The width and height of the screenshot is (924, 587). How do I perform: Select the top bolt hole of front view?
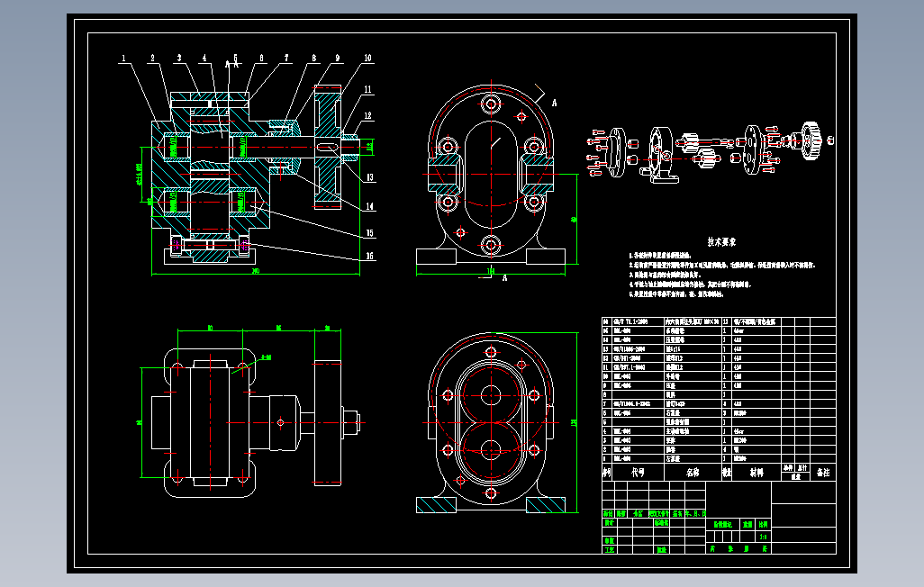click(x=491, y=104)
